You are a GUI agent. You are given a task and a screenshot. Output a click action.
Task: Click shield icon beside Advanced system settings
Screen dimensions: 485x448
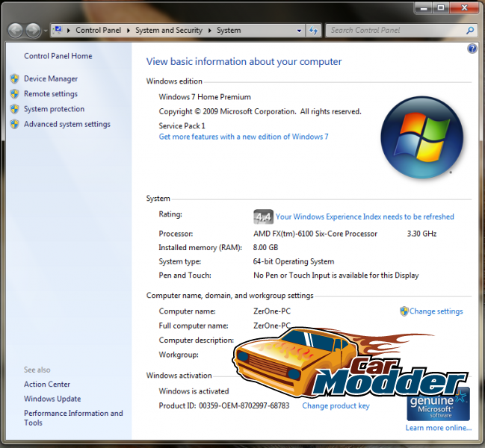coord(14,124)
